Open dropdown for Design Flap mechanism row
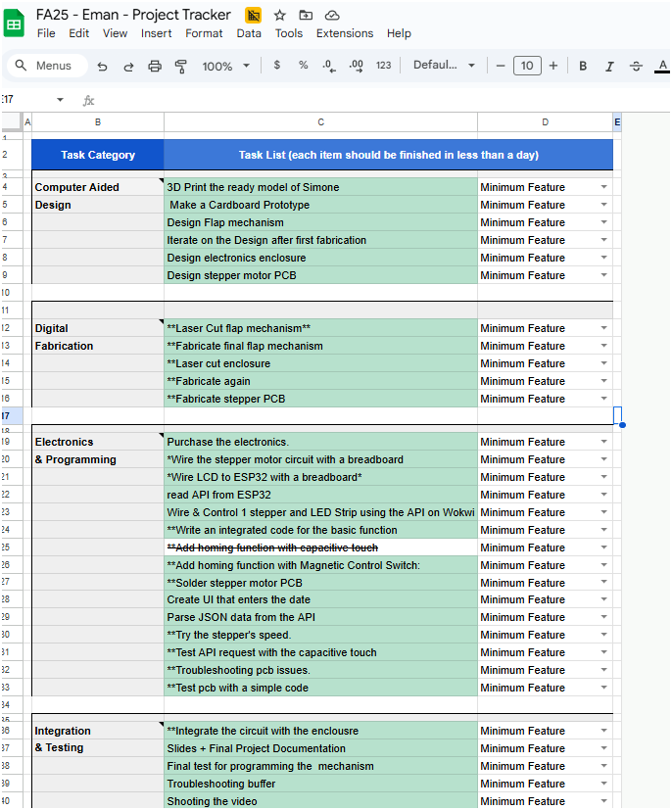672x810 pixels. pyautogui.click(x=603, y=222)
